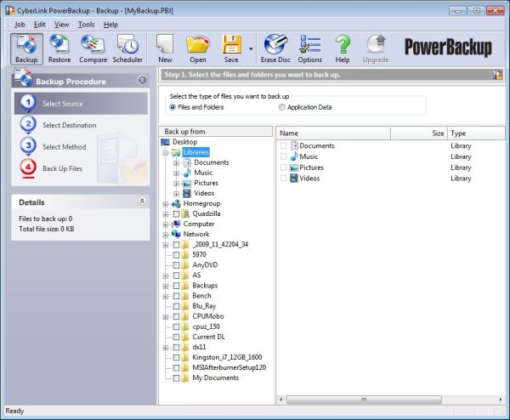This screenshot has width=510, height=420.
Task: Click the scroll right arrow of file list
Action: point(501,400)
